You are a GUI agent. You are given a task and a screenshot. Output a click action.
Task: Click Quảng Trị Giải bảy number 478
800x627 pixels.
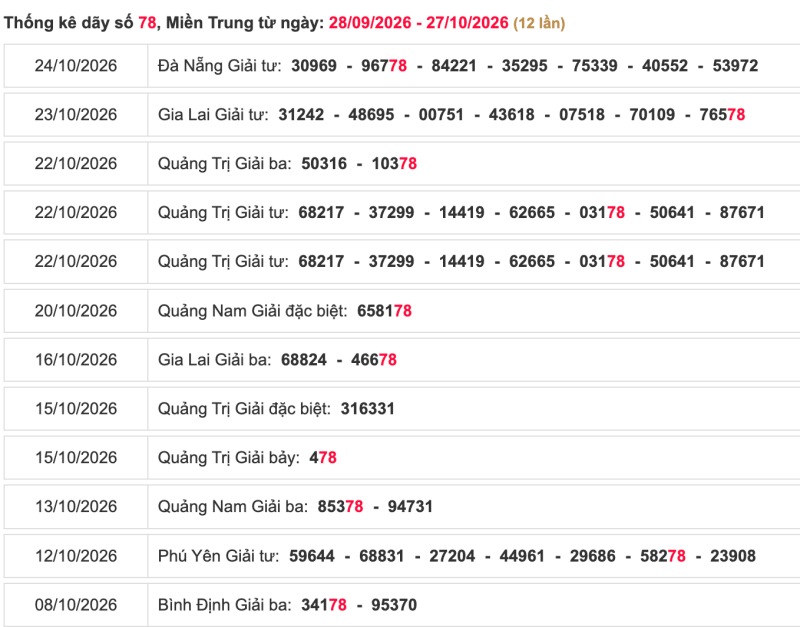[x=323, y=458]
